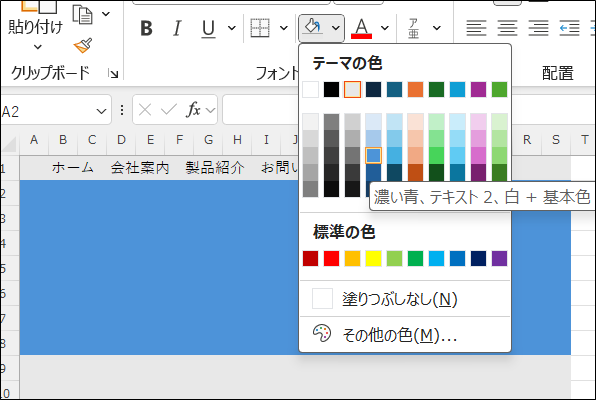Click the phonetic guide (ア亜) icon
Viewport: 596px width, 400px height.
tap(414, 28)
